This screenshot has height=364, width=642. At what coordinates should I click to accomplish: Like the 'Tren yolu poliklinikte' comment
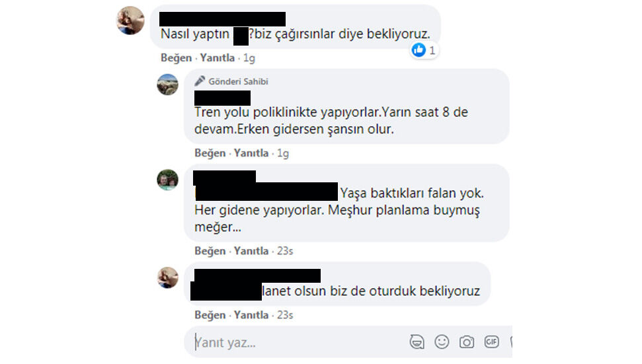210,153
